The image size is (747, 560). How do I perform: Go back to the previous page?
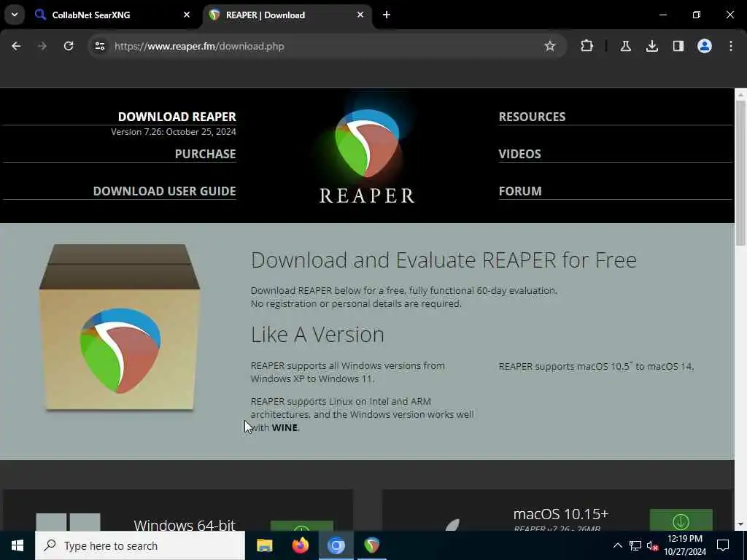[16, 46]
